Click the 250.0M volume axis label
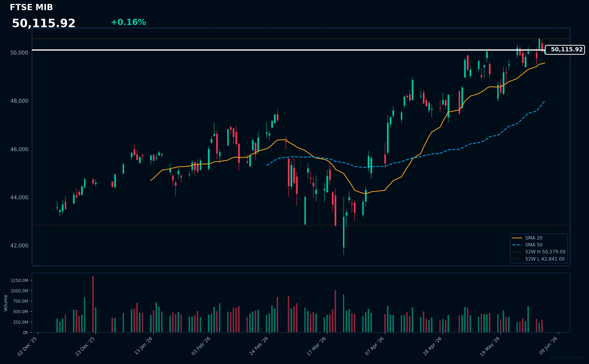Viewport: 589px width, 364px height. point(21,322)
